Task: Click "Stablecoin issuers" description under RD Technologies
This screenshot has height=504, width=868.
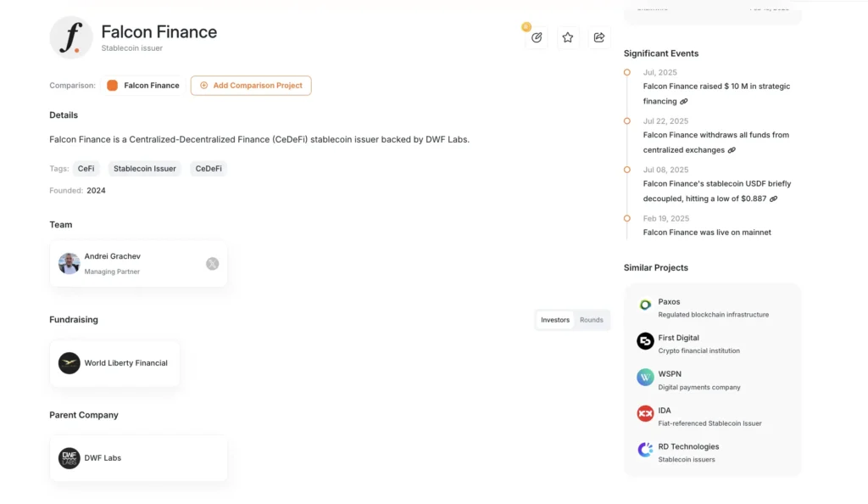Action: point(687,459)
